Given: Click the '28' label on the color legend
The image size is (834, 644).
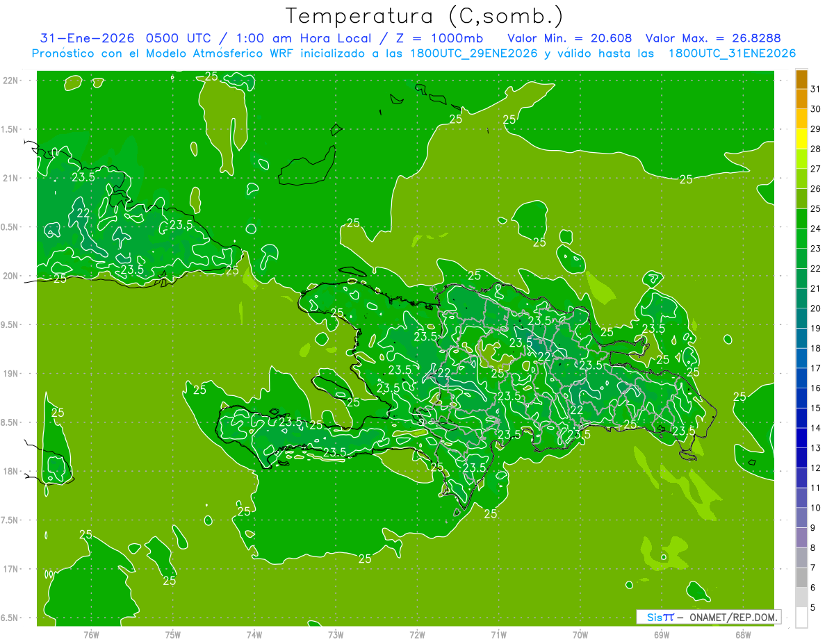Looking at the screenshot, I should (x=815, y=149).
